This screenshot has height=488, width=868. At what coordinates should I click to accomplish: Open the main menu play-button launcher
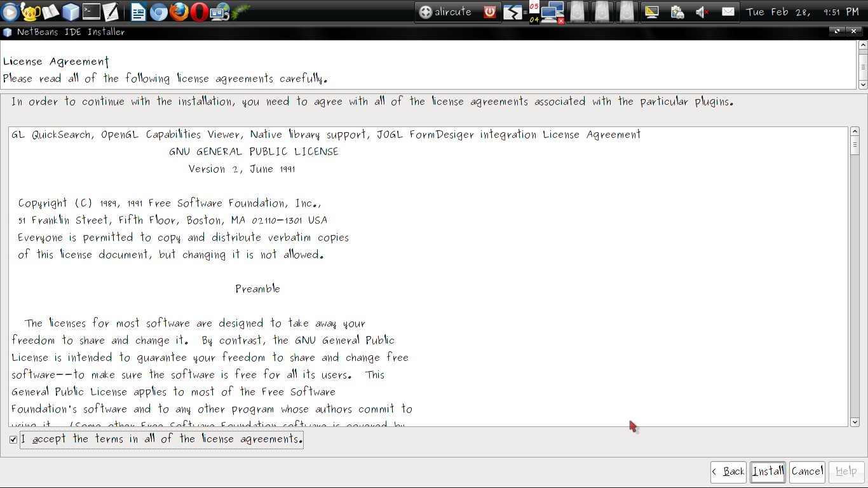[10, 11]
